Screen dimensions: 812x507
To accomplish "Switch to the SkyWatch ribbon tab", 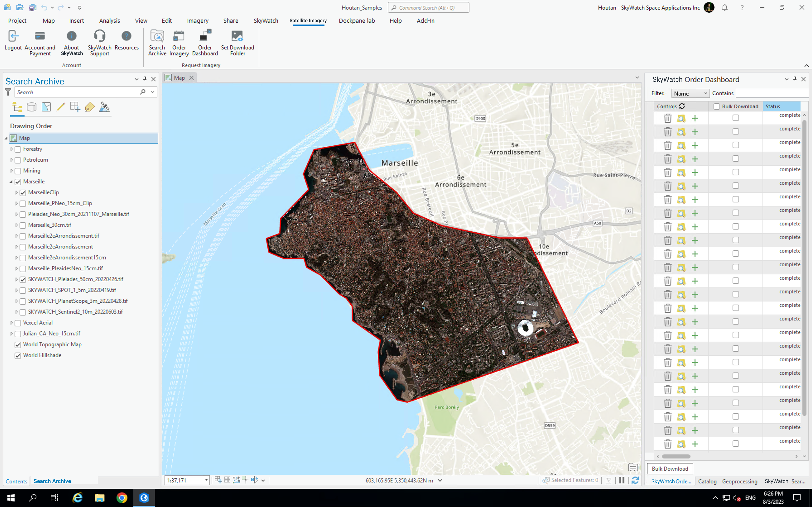I will 266,20.
